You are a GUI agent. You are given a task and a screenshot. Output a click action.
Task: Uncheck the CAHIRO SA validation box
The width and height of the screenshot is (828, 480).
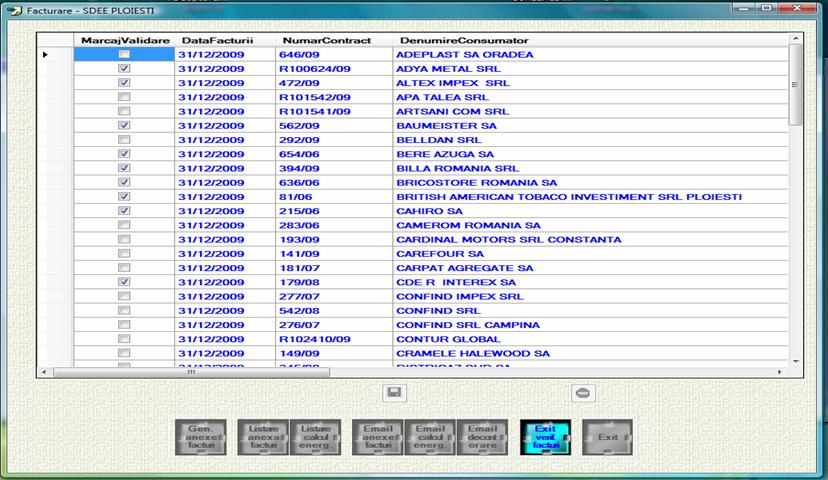[124, 211]
